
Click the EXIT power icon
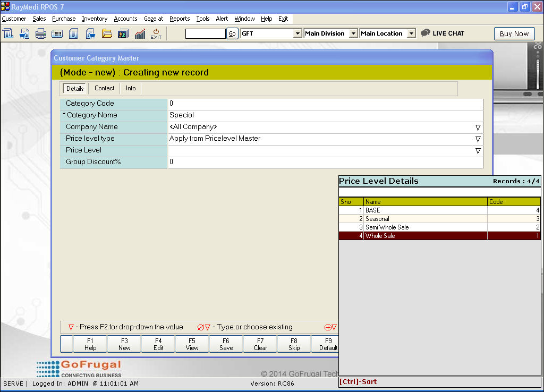click(156, 33)
